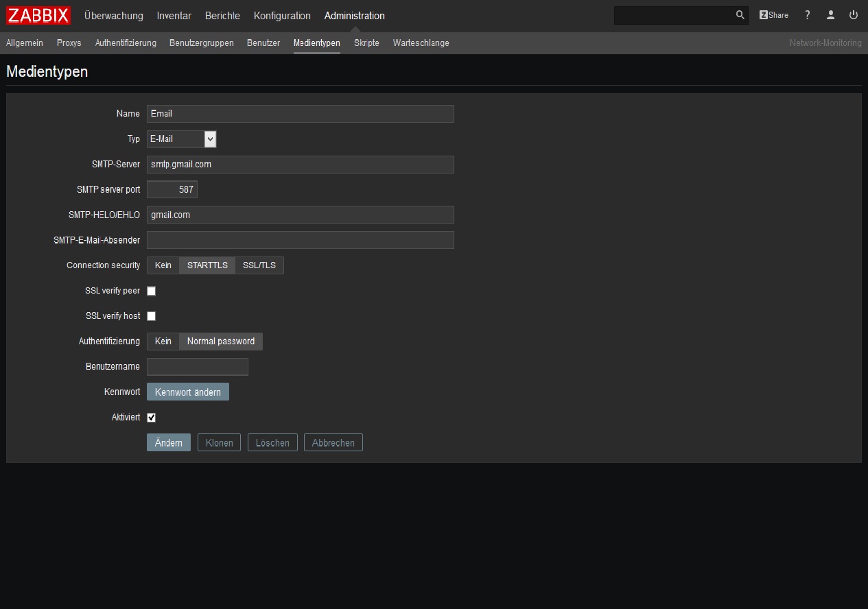
Task: Set Authentifizierung to Kein
Action: 163,342
